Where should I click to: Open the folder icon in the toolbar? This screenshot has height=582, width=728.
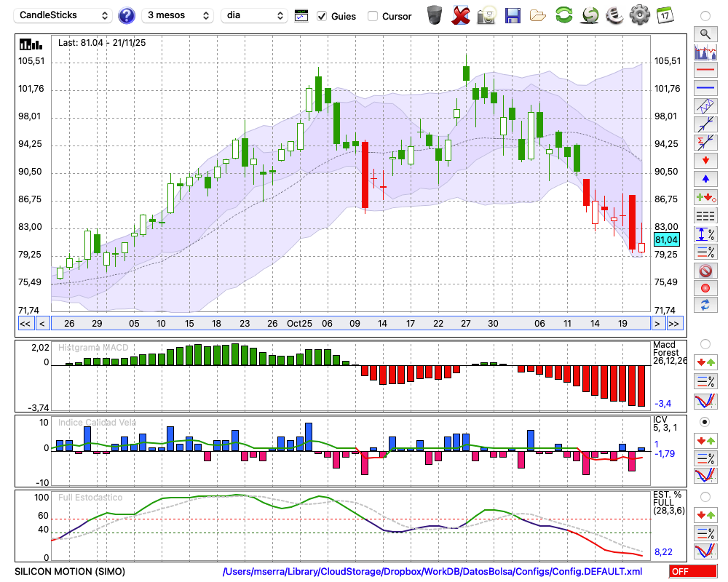pyautogui.click(x=538, y=16)
